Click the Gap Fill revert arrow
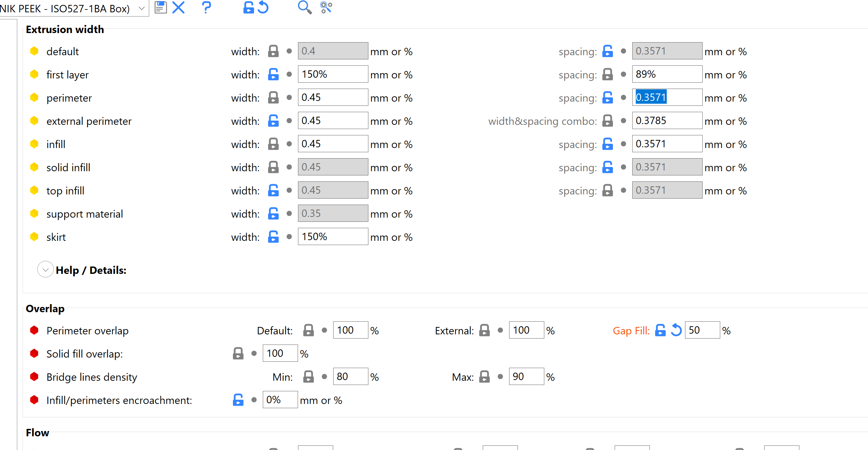The height and width of the screenshot is (450, 868). 676,330
